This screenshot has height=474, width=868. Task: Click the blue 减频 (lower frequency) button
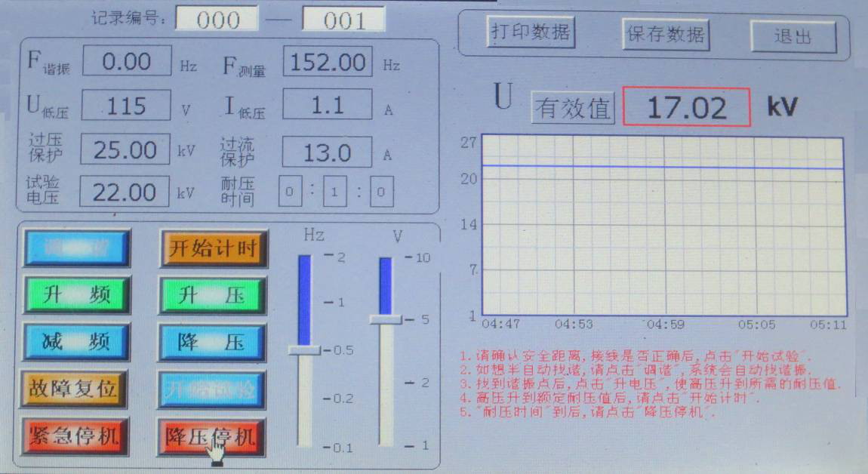(76, 342)
